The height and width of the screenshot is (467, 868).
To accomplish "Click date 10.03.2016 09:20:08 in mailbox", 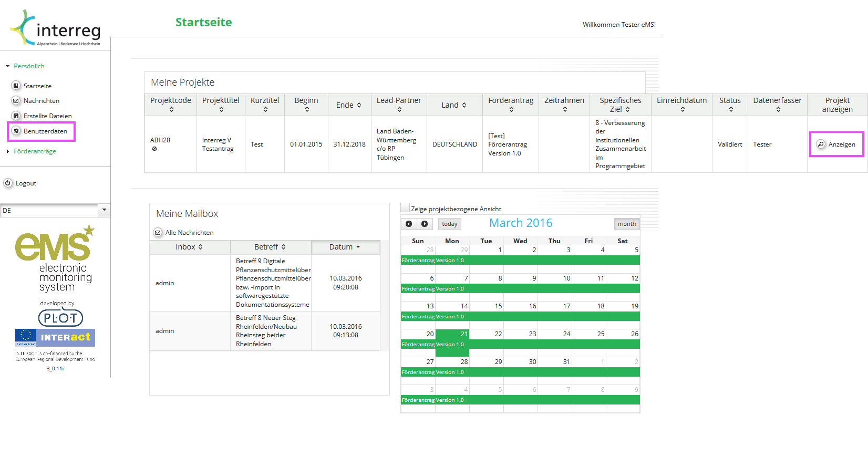I will click(x=346, y=283).
